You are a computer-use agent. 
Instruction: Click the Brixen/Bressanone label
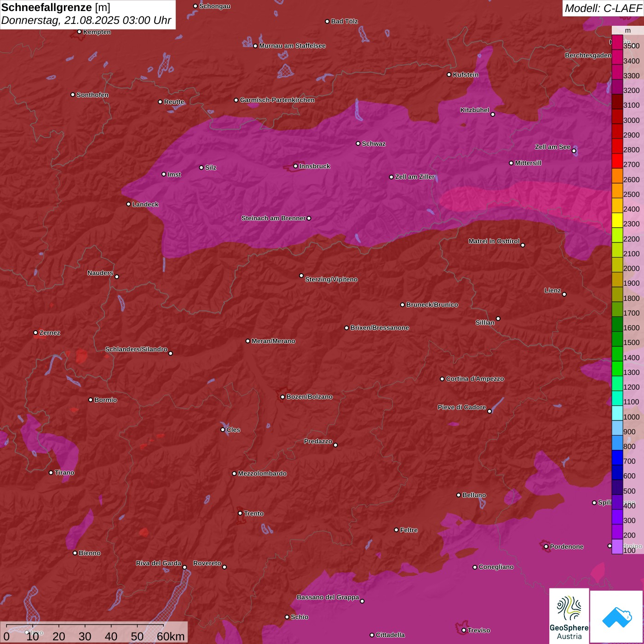click(x=379, y=328)
